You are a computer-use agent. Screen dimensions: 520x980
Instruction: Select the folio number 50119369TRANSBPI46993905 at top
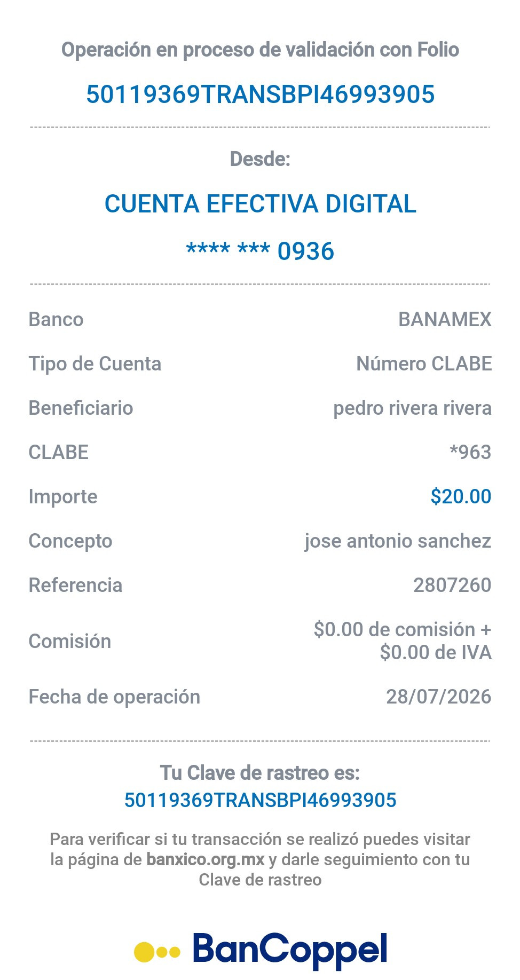coord(261,94)
